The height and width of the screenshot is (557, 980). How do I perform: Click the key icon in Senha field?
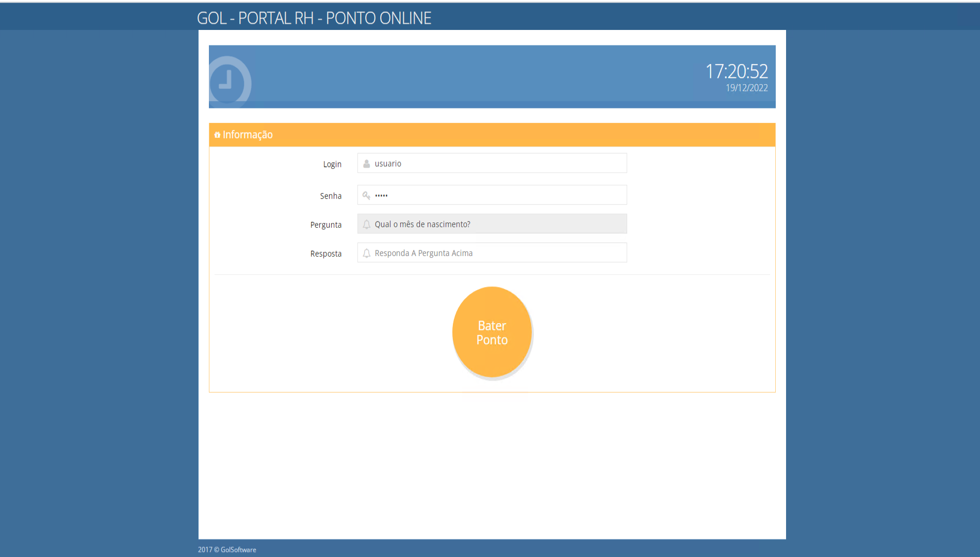(x=366, y=195)
